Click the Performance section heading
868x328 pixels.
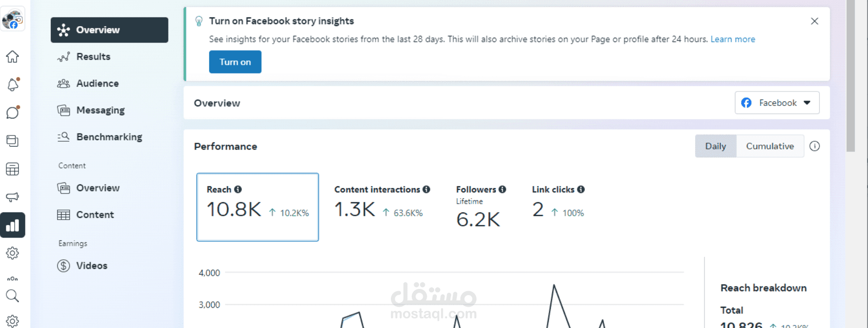click(225, 146)
